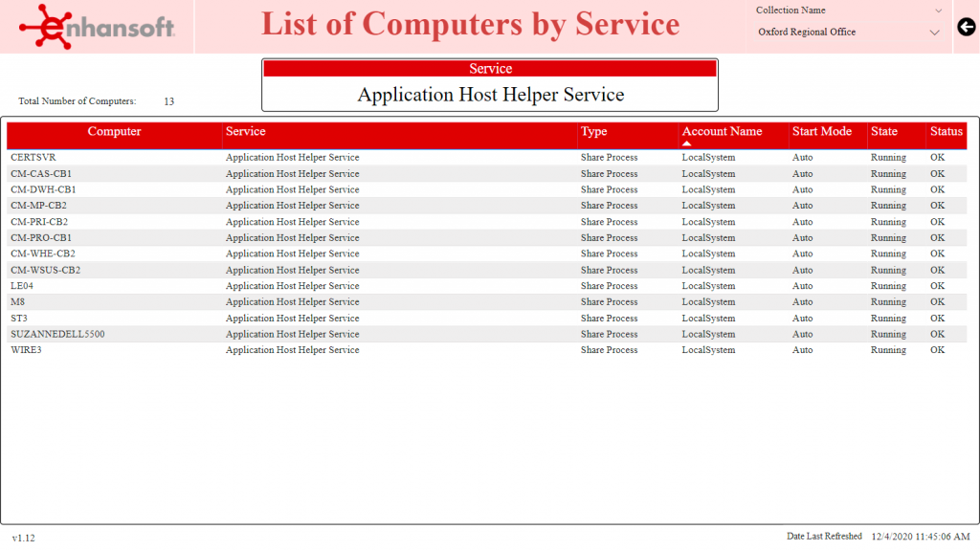Open the Oxford Regional Office dropdown
The height and width of the screenshot is (551, 980).
point(848,32)
